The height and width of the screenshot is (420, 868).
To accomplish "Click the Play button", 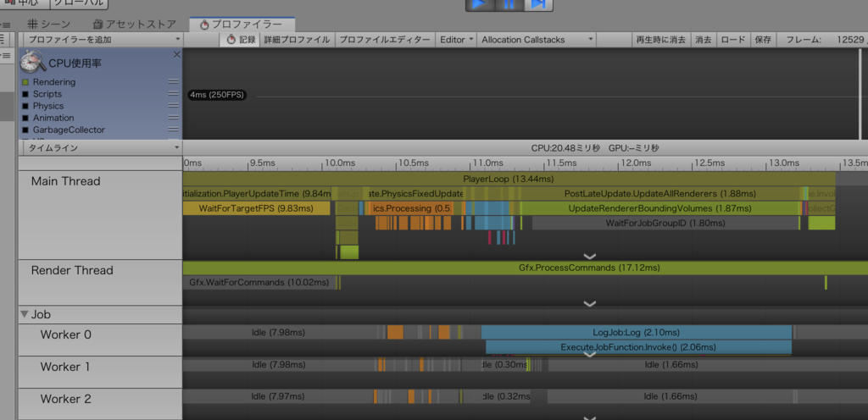I will [x=480, y=5].
